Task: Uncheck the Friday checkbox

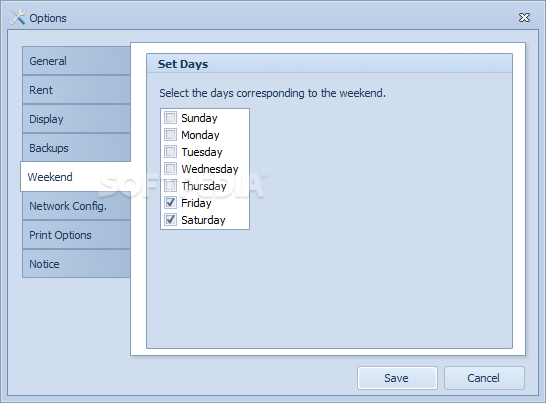Action: 171,203
